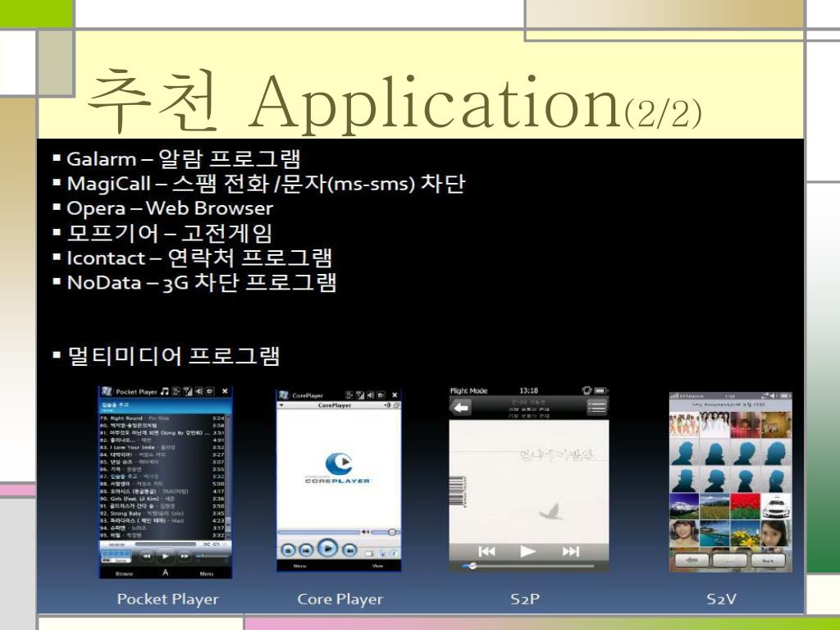
Task: Click the vibrate icon in S2P status bar
Action: 587,390
